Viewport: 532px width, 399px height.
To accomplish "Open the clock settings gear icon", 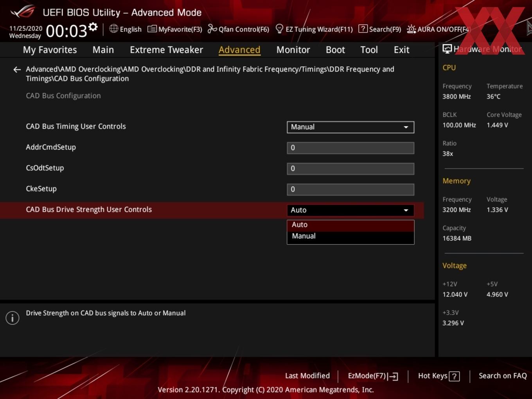I will coord(93,27).
